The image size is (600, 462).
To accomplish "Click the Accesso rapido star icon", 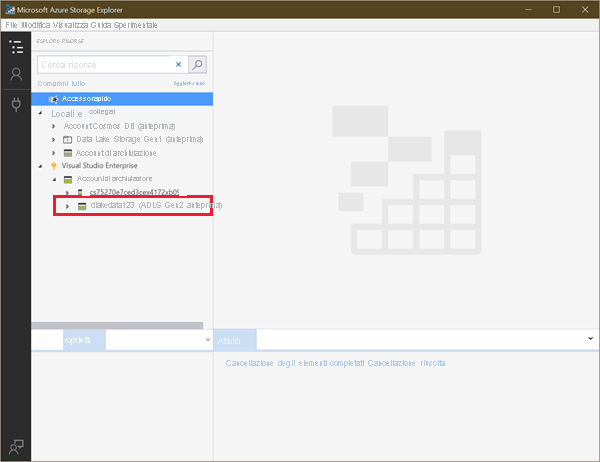I will pyautogui.click(x=54, y=99).
